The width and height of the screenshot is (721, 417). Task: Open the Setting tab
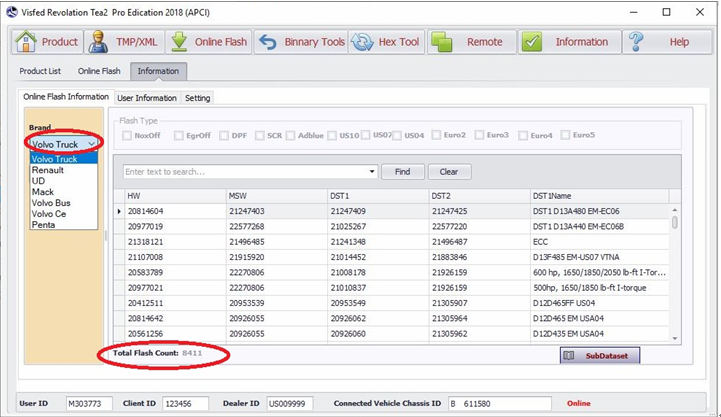coord(198,98)
